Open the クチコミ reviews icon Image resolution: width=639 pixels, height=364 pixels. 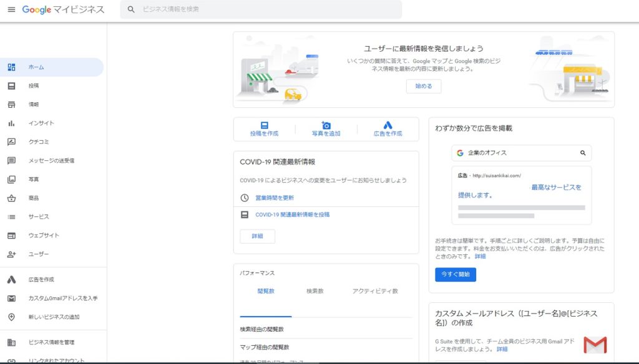coord(11,142)
